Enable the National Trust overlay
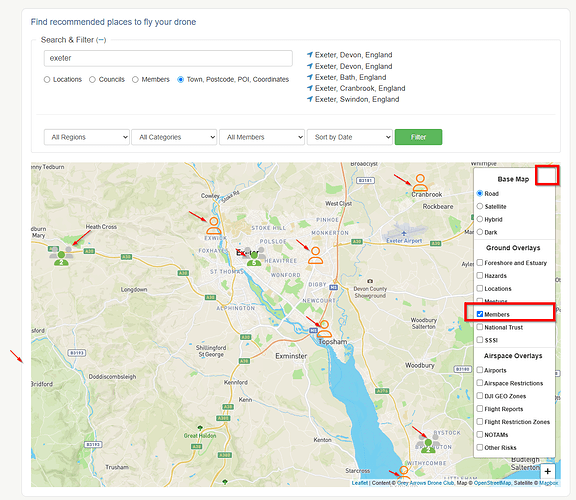This screenshot has height=500, width=576. point(479,327)
